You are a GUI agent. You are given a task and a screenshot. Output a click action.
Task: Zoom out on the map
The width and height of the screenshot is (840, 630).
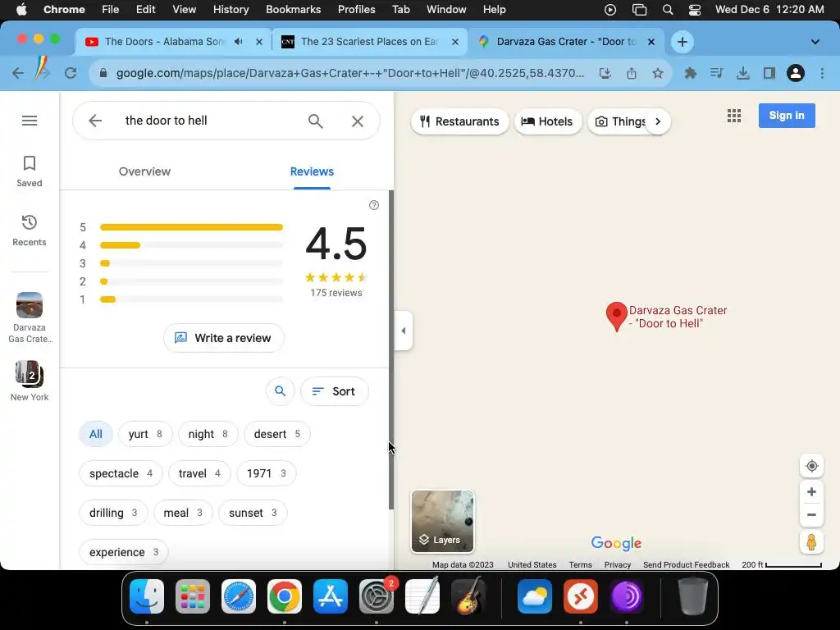click(811, 515)
